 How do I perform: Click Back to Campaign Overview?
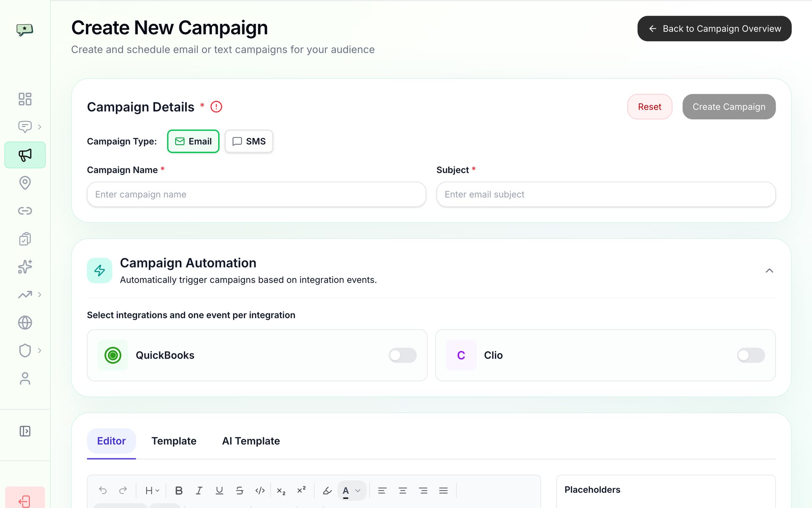(714, 28)
